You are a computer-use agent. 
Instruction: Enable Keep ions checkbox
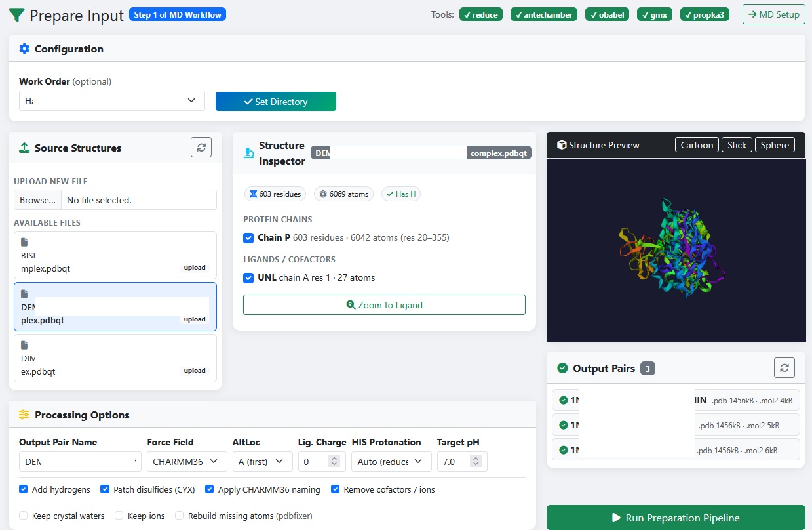[119, 516]
